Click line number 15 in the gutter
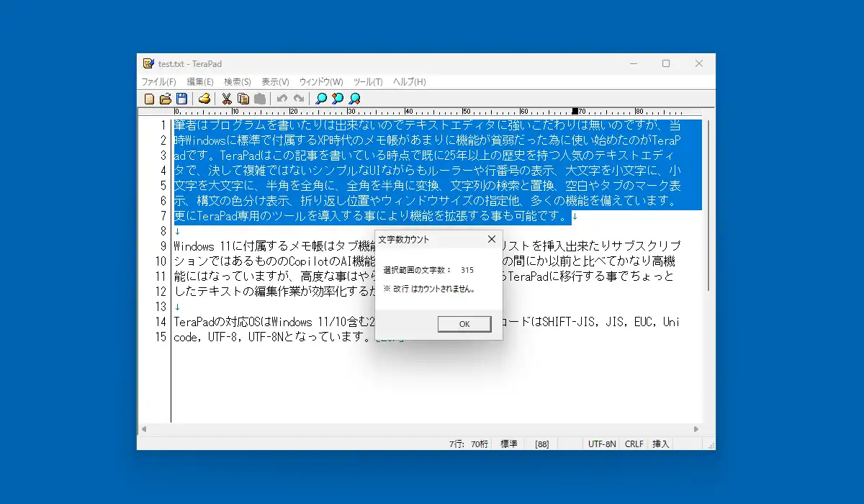864x504 pixels. point(161,337)
